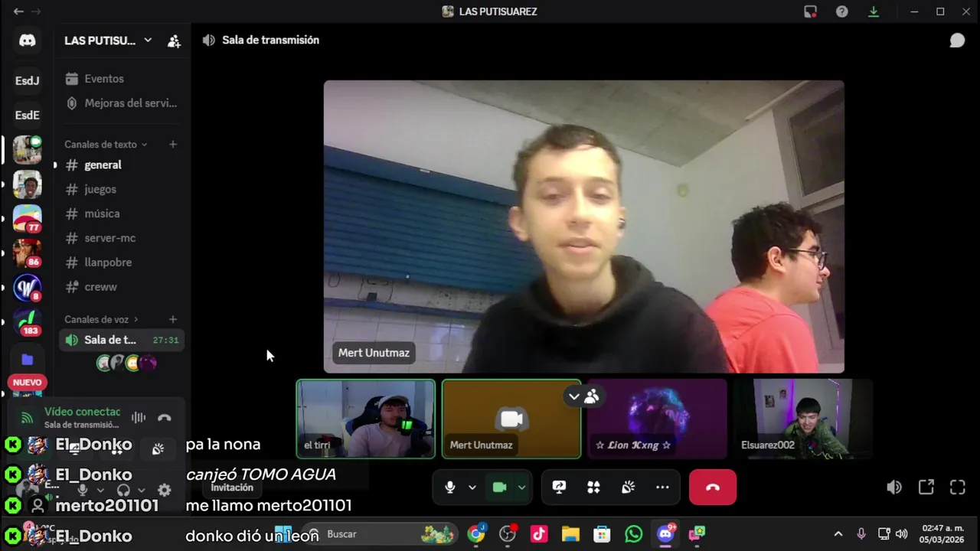Create text channel with plus icon

click(173, 144)
